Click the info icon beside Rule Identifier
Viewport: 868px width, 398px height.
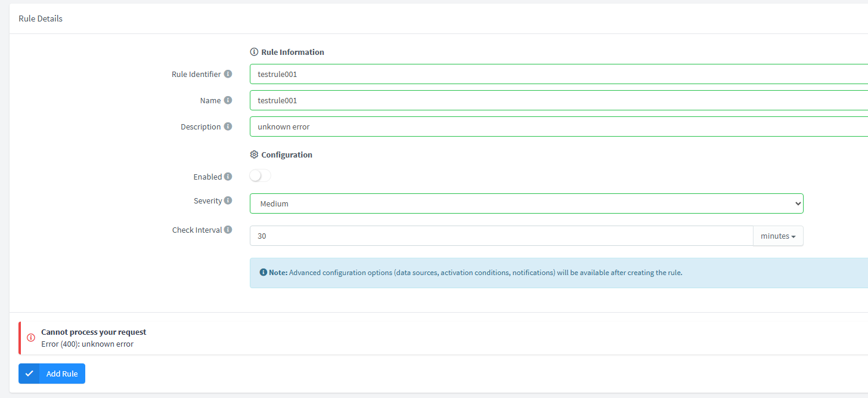[228, 74]
